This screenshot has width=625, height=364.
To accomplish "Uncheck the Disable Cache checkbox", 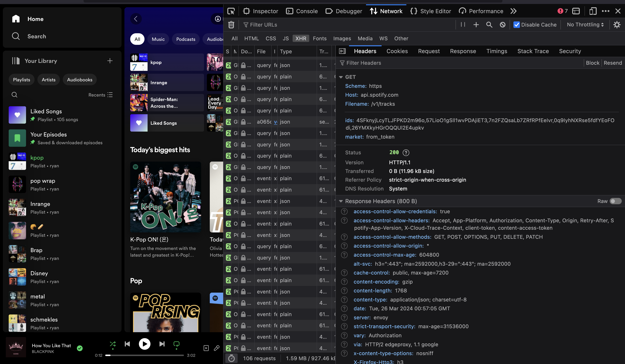I will [x=517, y=25].
